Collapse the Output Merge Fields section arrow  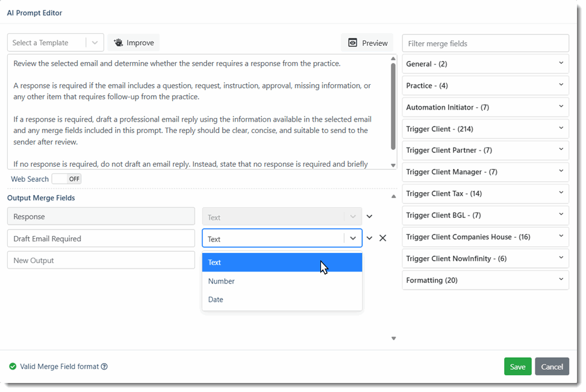(x=393, y=196)
